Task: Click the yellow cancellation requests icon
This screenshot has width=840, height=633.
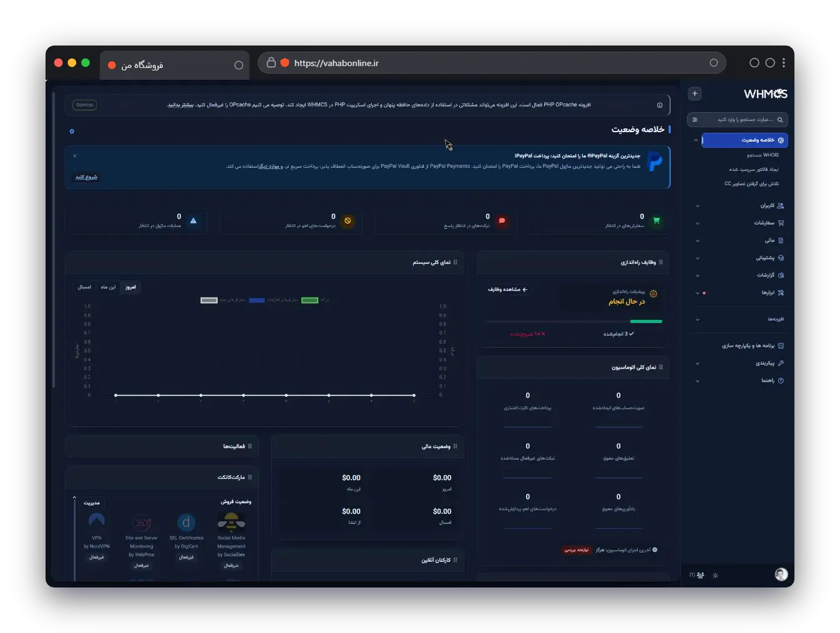Action: 348,221
